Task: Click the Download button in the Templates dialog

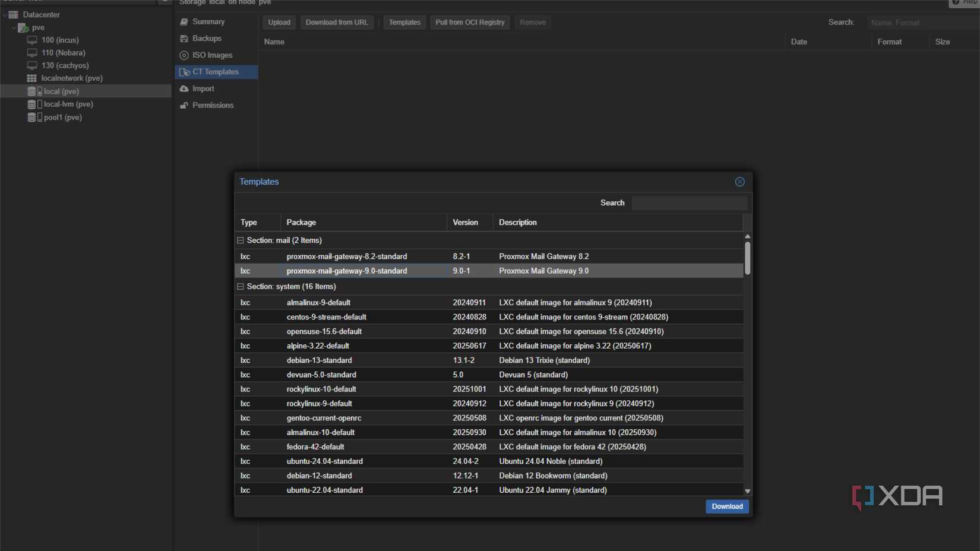Action: pyautogui.click(x=726, y=506)
